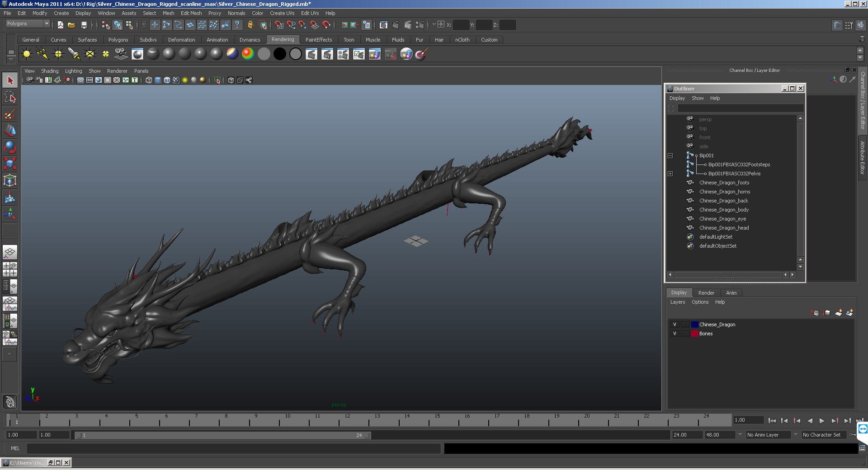Switch to the Animation shelf tab

tap(217, 40)
